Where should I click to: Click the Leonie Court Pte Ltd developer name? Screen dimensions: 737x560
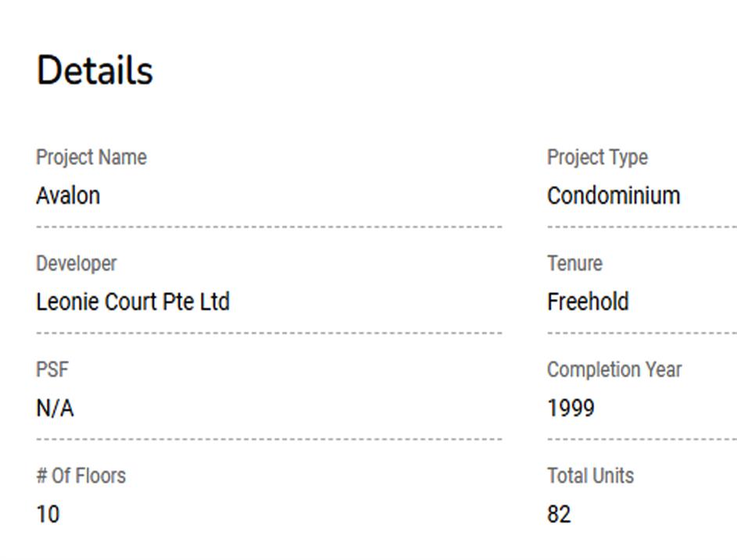(133, 301)
